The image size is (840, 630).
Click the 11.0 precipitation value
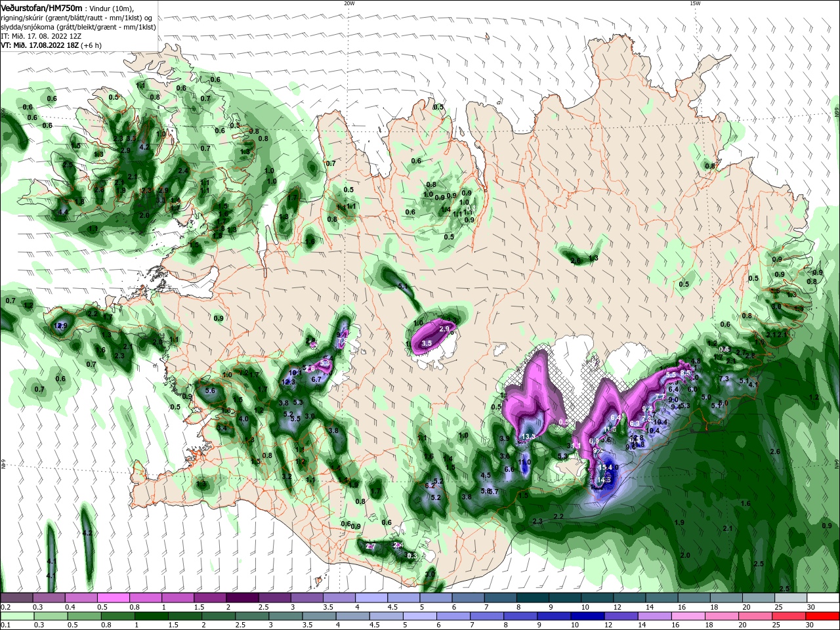click(524, 462)
